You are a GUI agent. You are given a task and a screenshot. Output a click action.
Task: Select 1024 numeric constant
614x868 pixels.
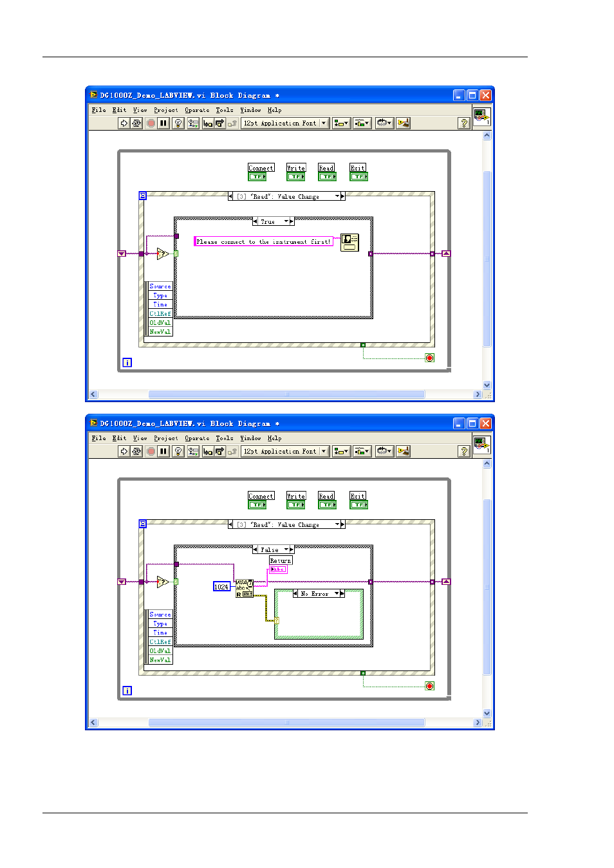(221, 586)
